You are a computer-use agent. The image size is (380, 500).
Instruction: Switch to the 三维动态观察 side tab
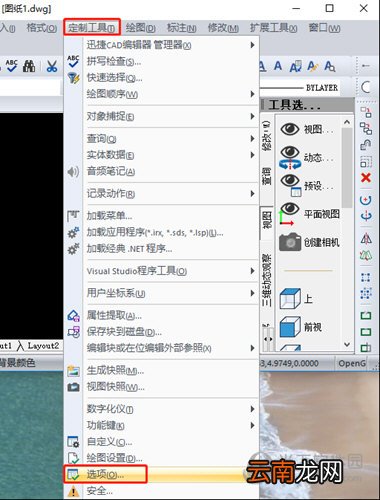point(267,280)
